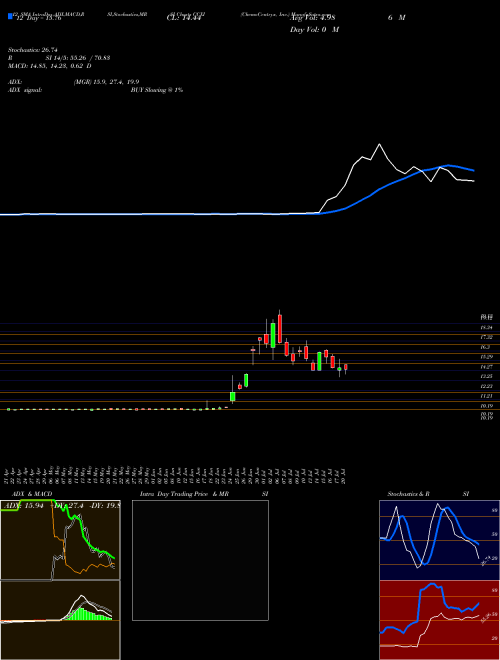500x660 pixels.
Task: Click the ADX (MGR) 15.9, 27.4, 19.9 values
Action: 106,82
